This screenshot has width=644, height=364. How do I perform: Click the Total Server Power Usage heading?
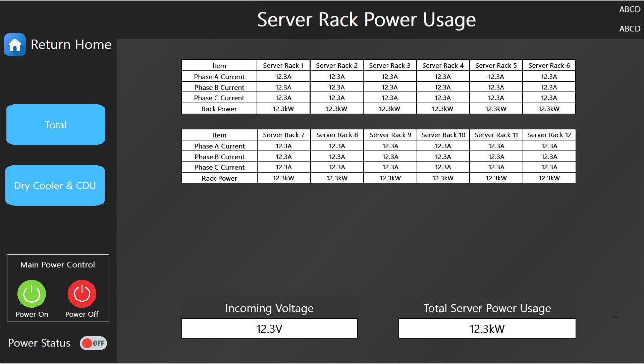coord(487,308)
